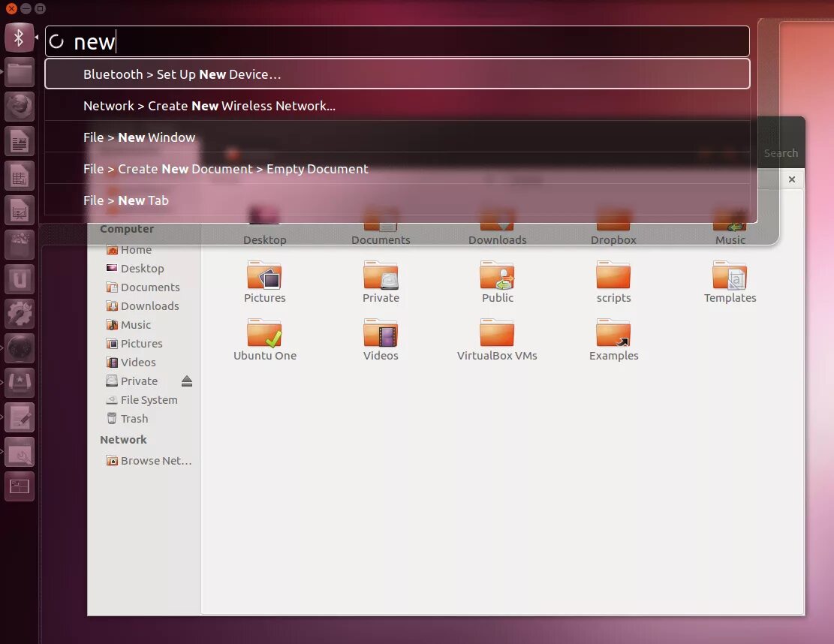Click the Search button in Files toolbar
The image size is (834, 644).
(x=780, y=153)
